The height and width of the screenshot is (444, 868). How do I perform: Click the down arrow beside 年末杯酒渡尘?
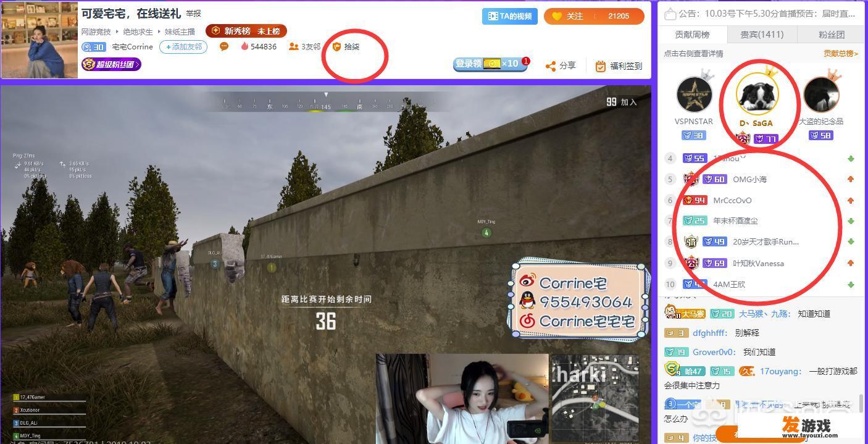click(851, 220)
